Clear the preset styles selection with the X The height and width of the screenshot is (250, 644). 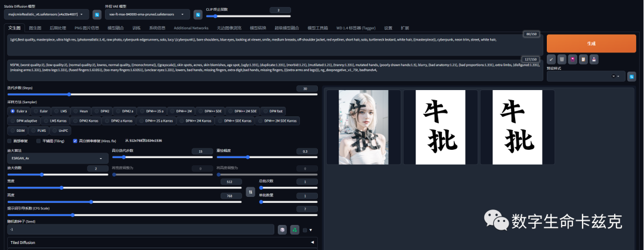coord(614,76)
